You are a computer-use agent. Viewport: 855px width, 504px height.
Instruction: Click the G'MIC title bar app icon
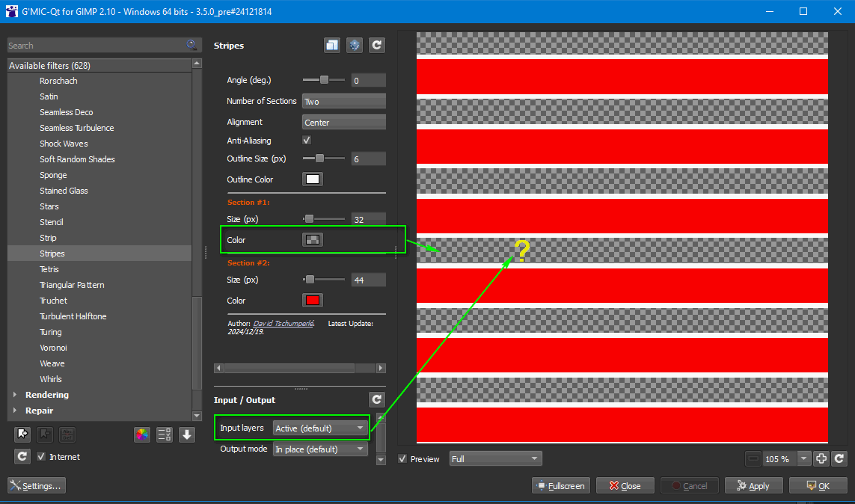[11, 11]
